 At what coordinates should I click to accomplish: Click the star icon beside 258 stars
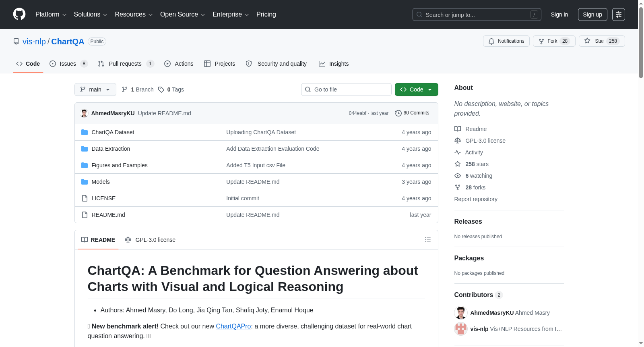(x=458, y=164)
